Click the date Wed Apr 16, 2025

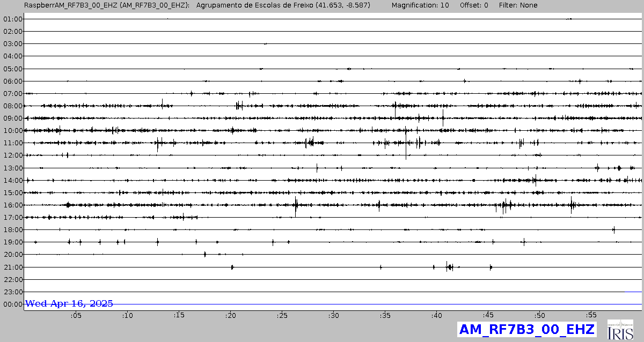pyautogui.click(x=69, y=303)
